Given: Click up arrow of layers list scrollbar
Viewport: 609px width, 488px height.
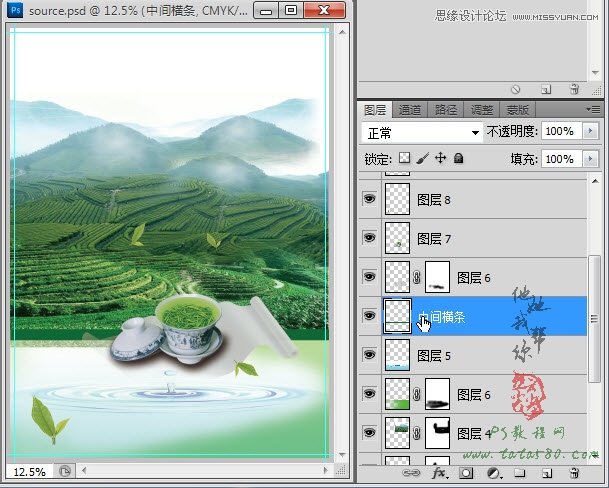Looking at the screenshot, I should pyautogui.click(x=595, y=181).
